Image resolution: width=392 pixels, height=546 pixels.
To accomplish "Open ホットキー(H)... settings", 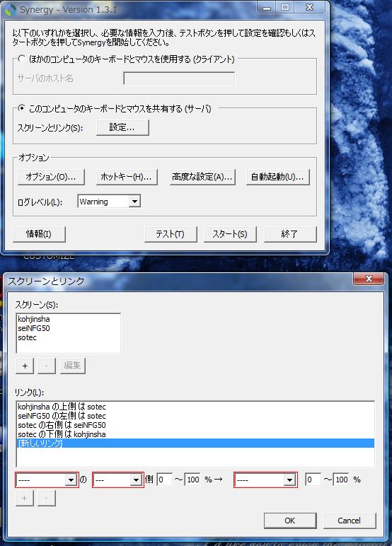I will point(127,177).
